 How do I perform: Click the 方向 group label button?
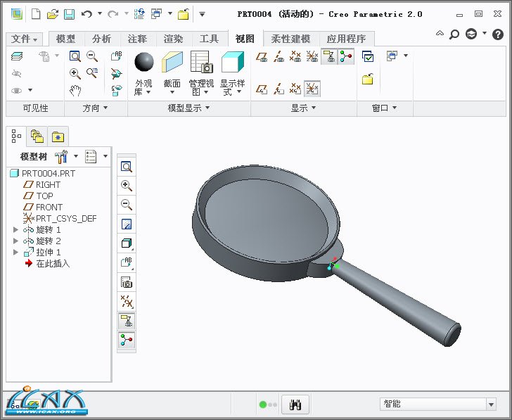(x=95, y=108)
